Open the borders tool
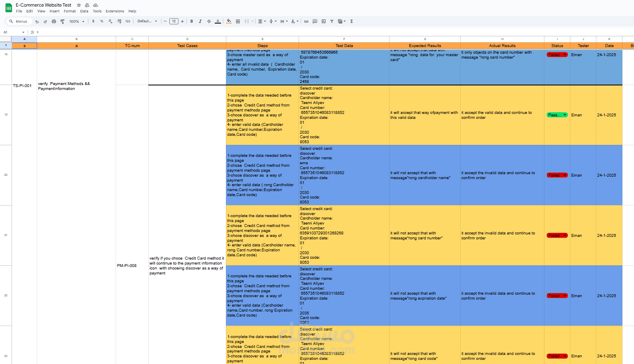The image size is (634, 364). click(238, 21)
